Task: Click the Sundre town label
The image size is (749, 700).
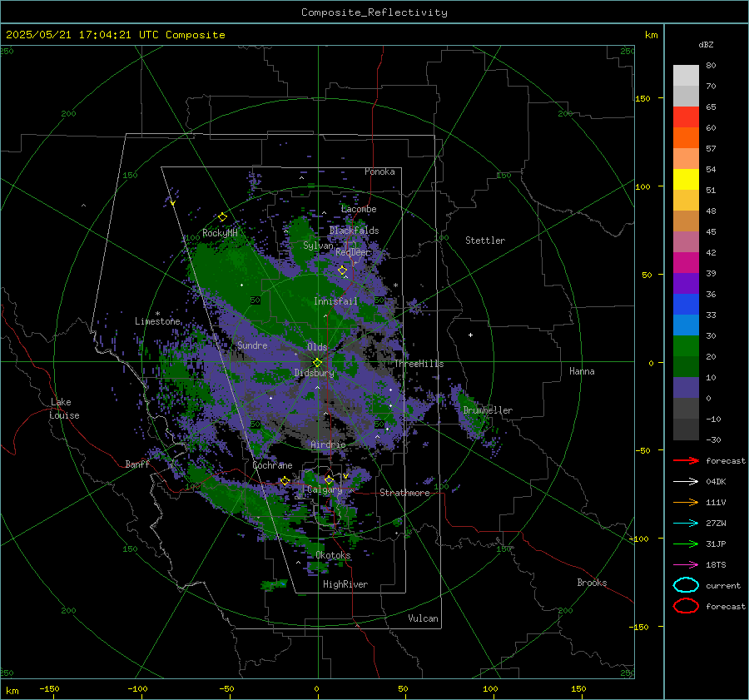Action: (x=252, y=345)
